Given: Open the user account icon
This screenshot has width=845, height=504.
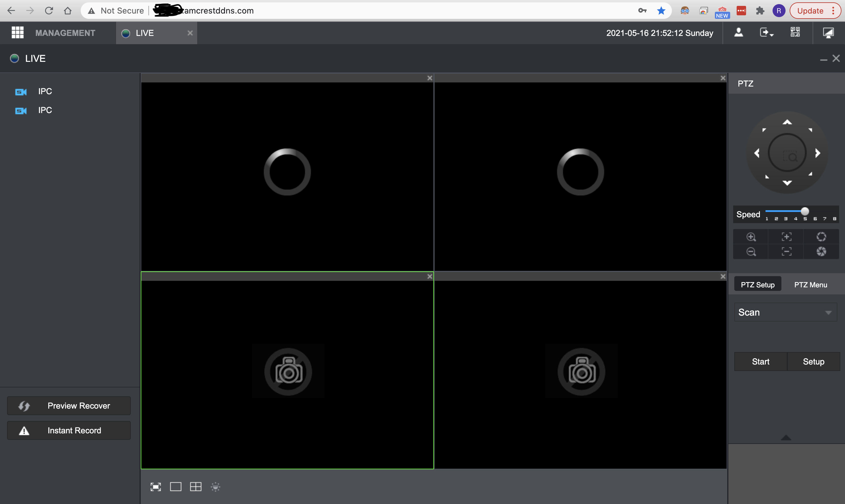Looking at the screenshot, I should (x=739, y=33).
